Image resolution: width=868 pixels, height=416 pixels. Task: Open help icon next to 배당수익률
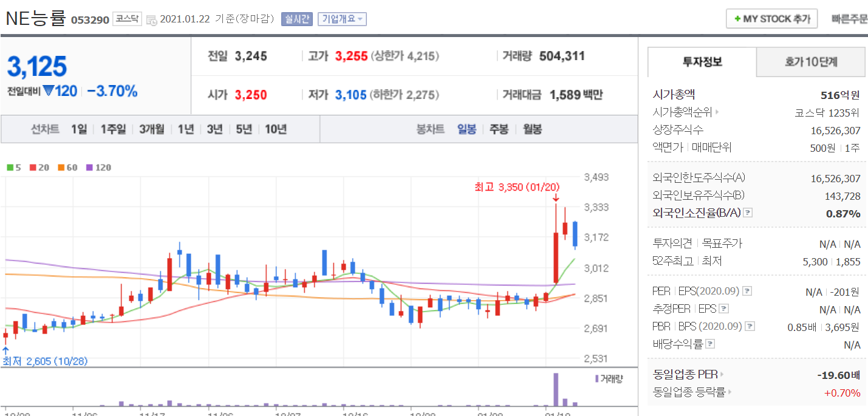click(x=710, y=344)
